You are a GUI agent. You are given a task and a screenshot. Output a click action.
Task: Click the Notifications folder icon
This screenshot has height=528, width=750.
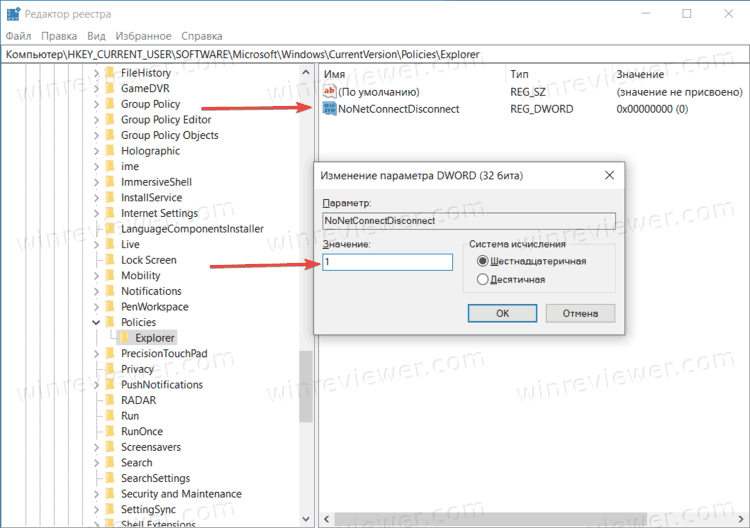[x=110, y=291]
